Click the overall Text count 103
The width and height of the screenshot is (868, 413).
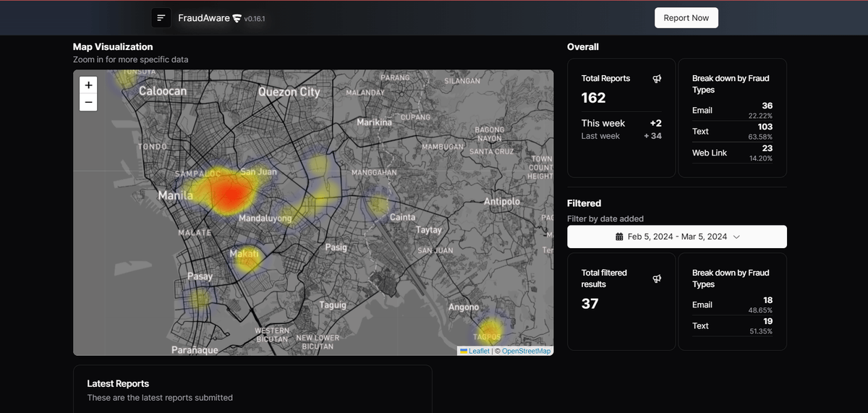(x=765, y=127)
